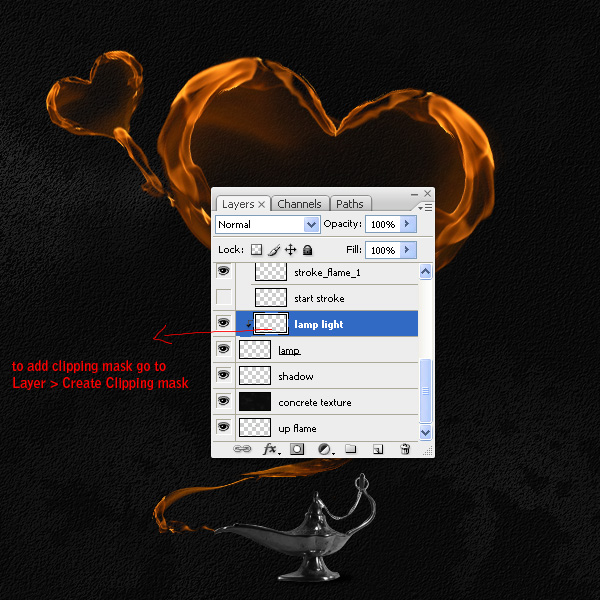Click the Opacity 100% field
The width and height of the screenshot is (600, 600).
[x=383, y=224]
